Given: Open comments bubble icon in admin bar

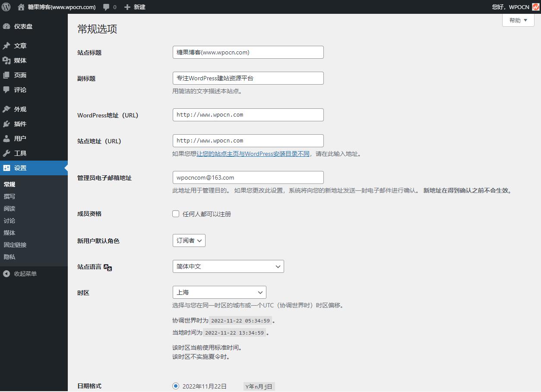Looking at the screenshot, I should click(x=106, y=7).
